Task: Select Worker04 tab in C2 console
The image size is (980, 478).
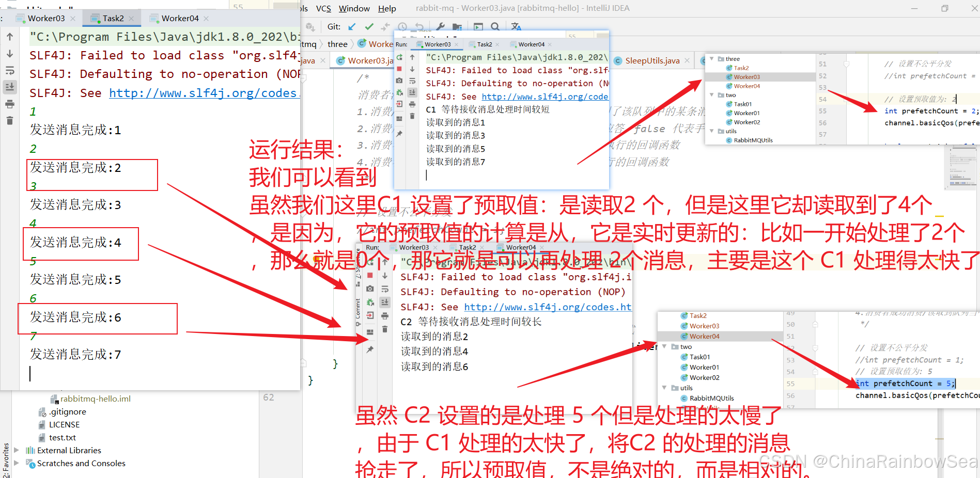Action: pyautogui.click(x=521, y=247)
